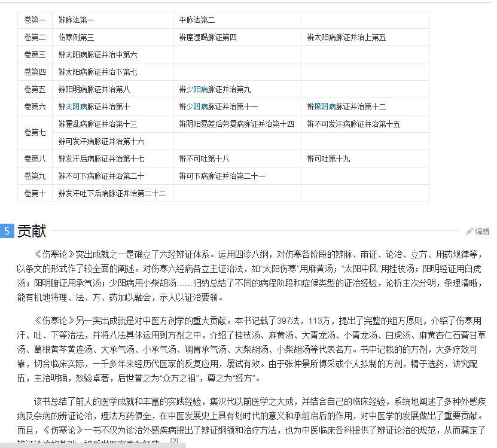Click the 贡献 section heading
Screen dimensions: 497x448
[x=32, y=231]
